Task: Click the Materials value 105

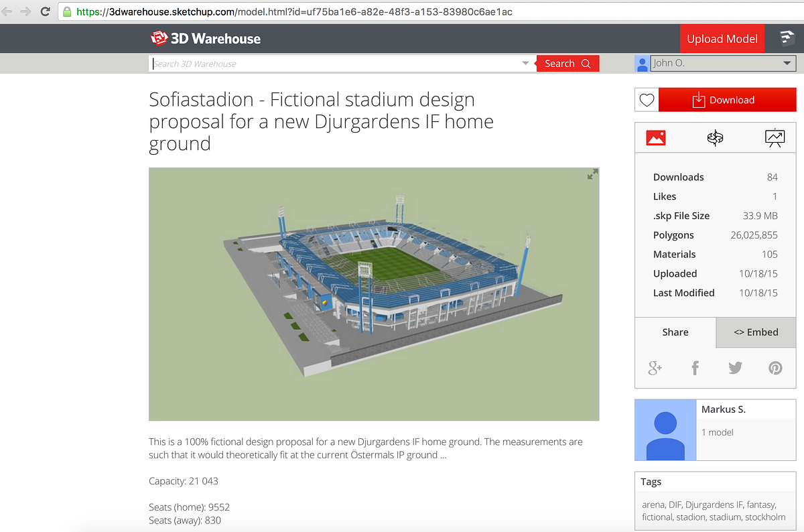Action: tap(770, 255)
